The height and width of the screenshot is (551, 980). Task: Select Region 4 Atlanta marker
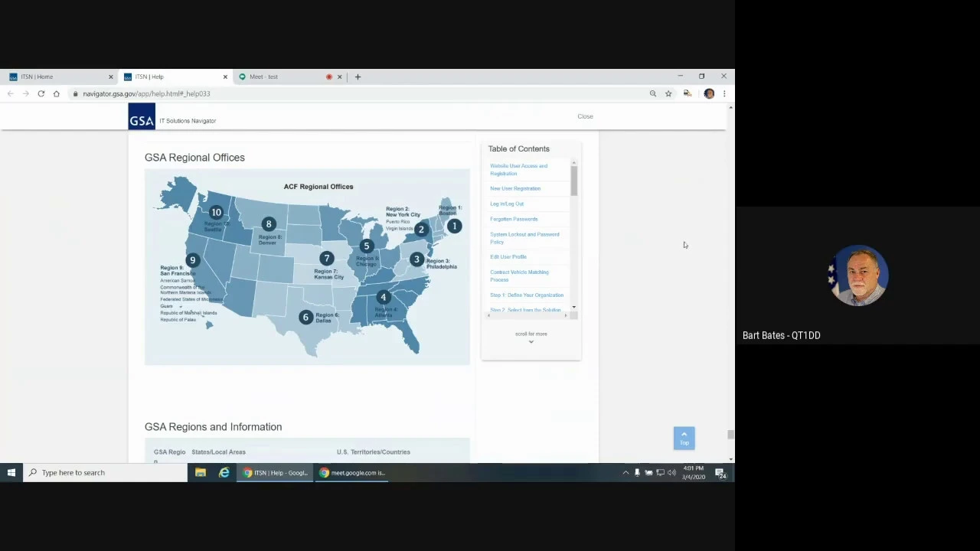point(383,297)
